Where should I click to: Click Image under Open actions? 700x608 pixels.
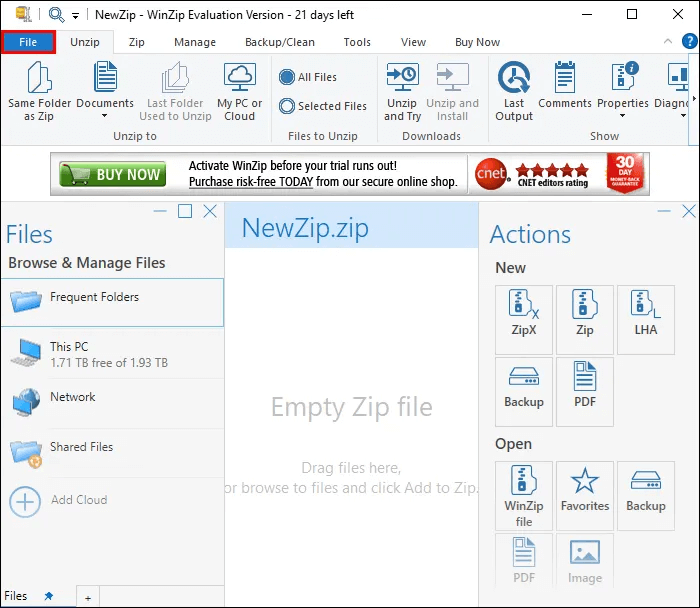point(585,560)
